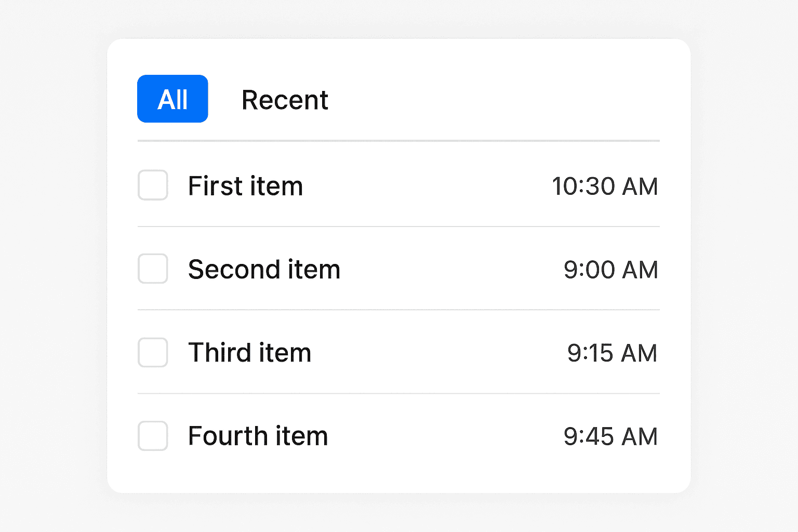Enable the Third item checkbox
798x532 pixels.
tap(153, 352)
